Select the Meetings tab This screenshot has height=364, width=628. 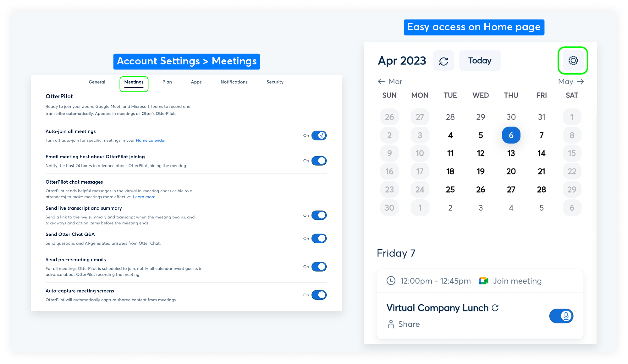134,82
